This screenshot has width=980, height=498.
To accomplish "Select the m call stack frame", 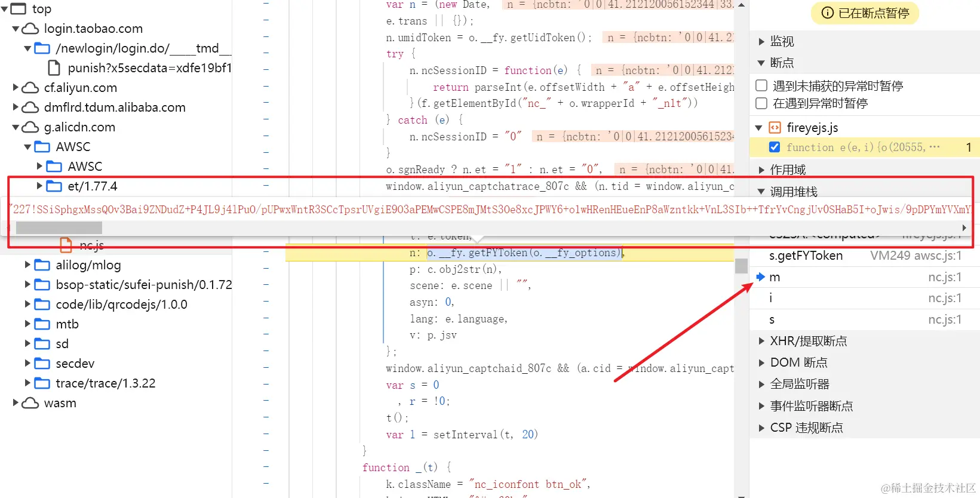I will [865, 277].
